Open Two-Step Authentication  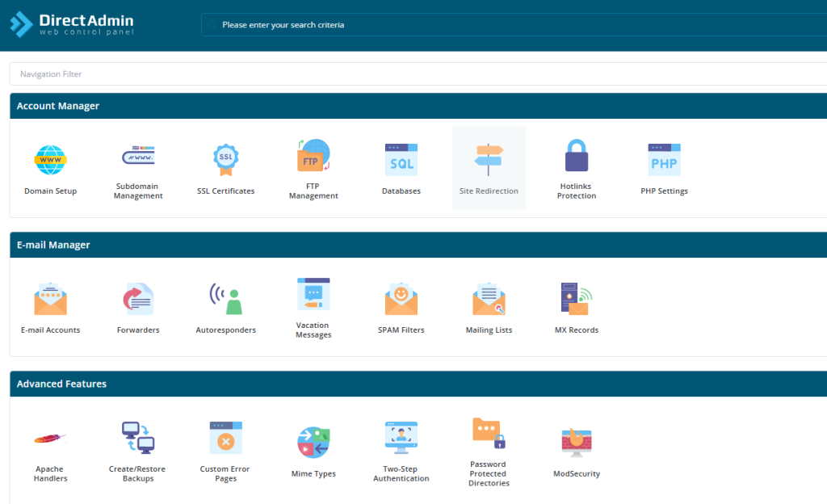(401, 438)
